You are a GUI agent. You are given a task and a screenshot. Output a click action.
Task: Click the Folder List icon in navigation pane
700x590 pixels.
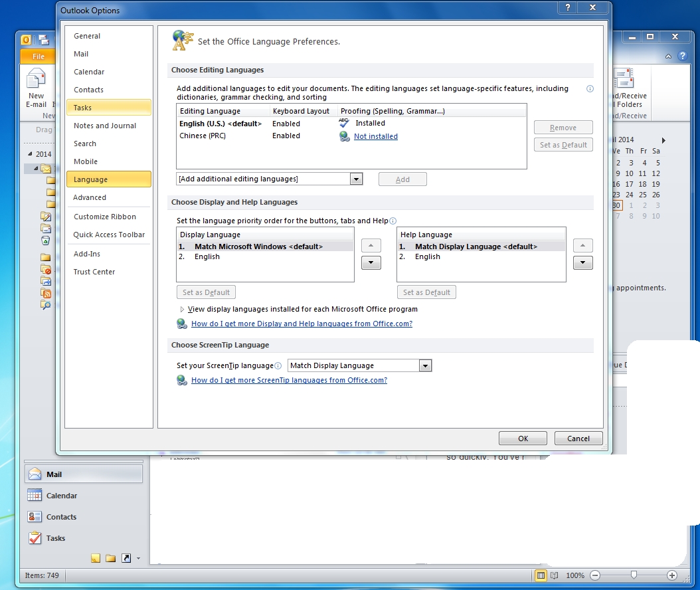click(111, 558)
